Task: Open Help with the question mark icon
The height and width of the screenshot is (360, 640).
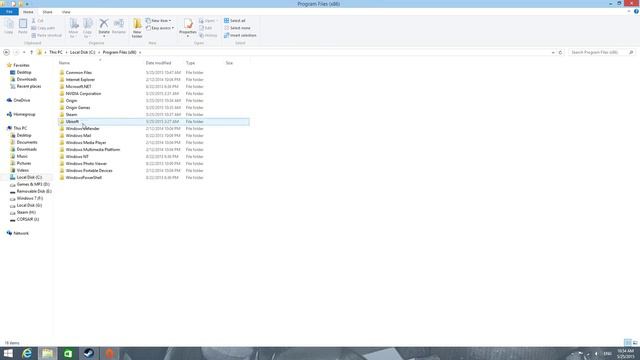Action: pyautogui.click(x=636, y=11)
